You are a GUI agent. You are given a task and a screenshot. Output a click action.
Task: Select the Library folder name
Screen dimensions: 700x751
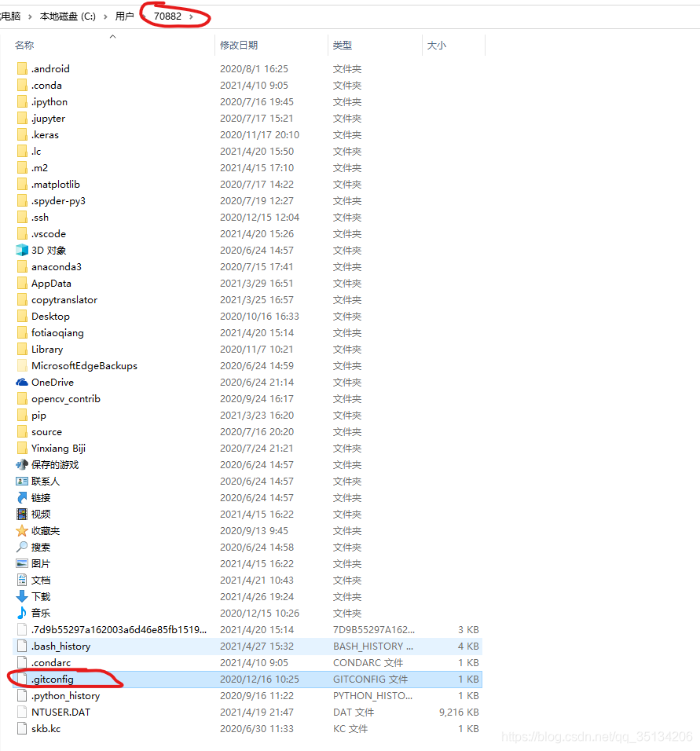point(47,349)
